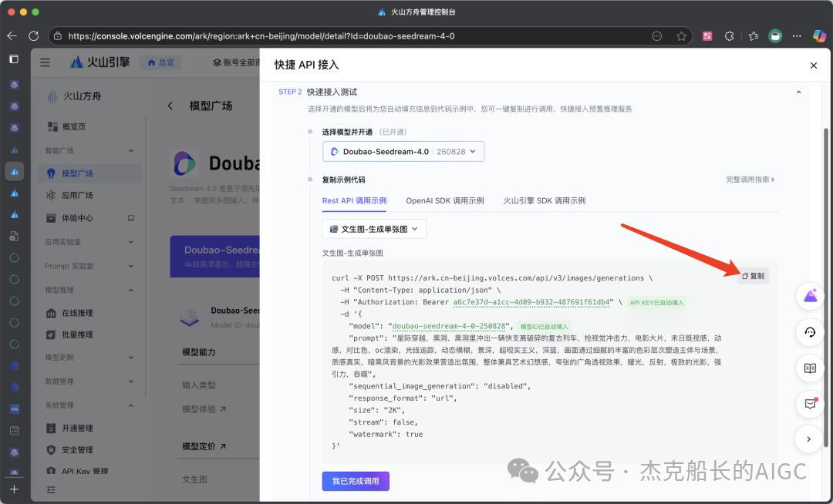
Task: Click 我已完成调用 button
Action: point(356,481)
